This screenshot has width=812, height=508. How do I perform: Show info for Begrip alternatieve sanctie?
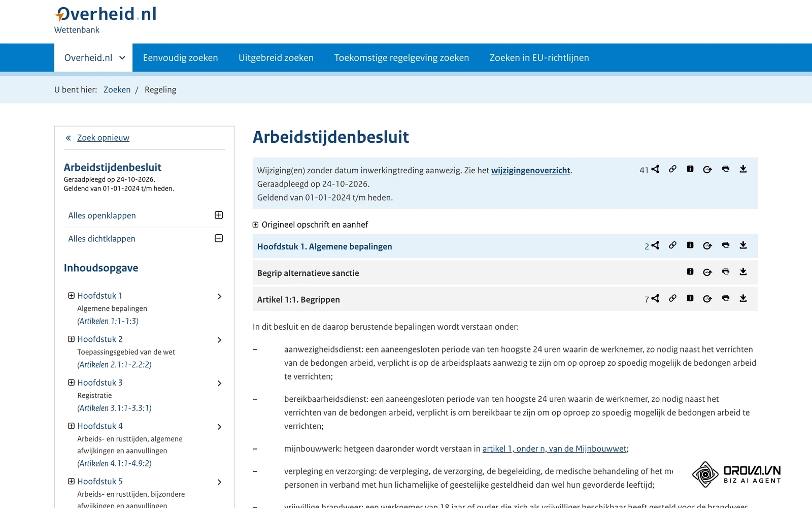[x=690, y=272]
